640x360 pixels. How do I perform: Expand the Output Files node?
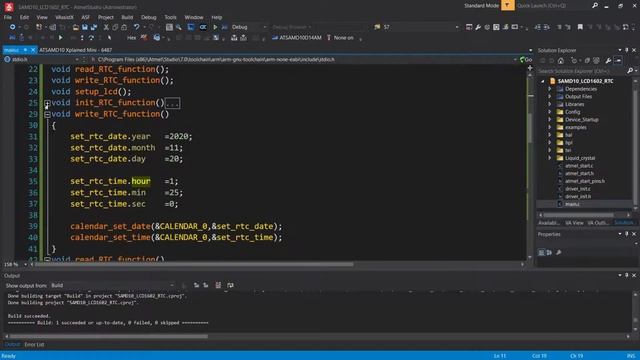550,97
